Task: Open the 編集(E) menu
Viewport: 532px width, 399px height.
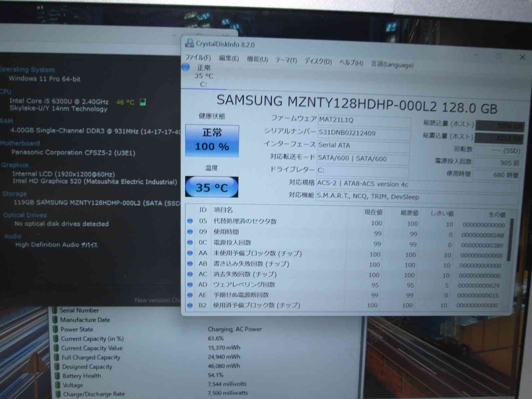Action: click(229, 59)
